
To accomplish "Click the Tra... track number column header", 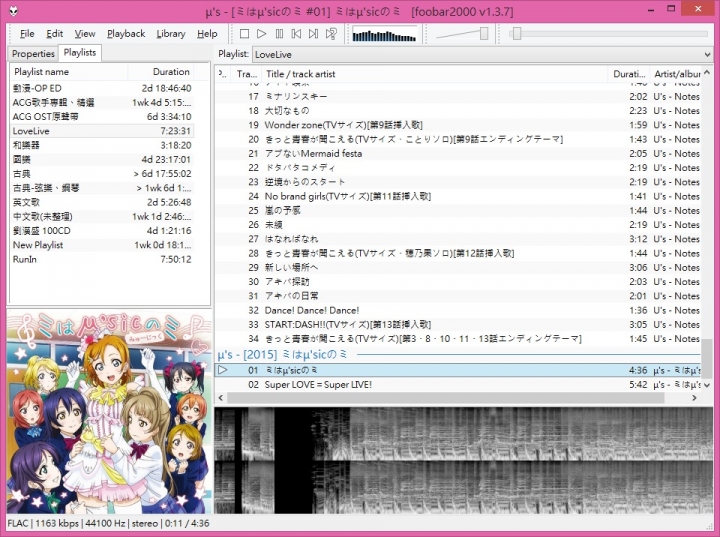I will point(247,74).
